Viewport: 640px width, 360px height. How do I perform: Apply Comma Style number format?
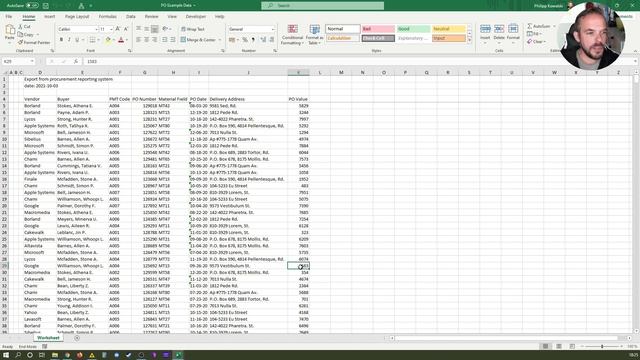(x=253, y=40)
